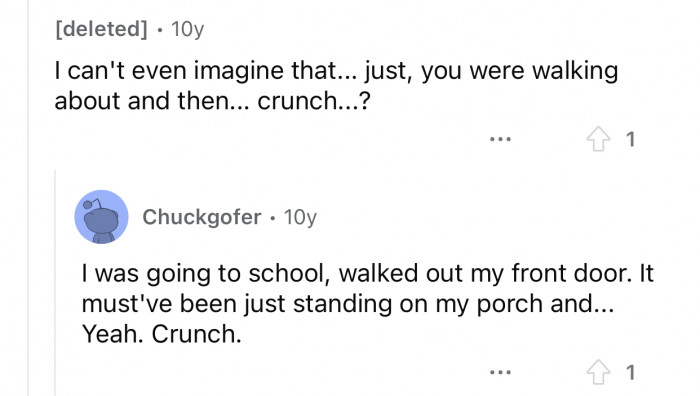700x396 pixels.
Task: Open the 10y timestamp on the [deleted] comment
Action: pos(188,29)
